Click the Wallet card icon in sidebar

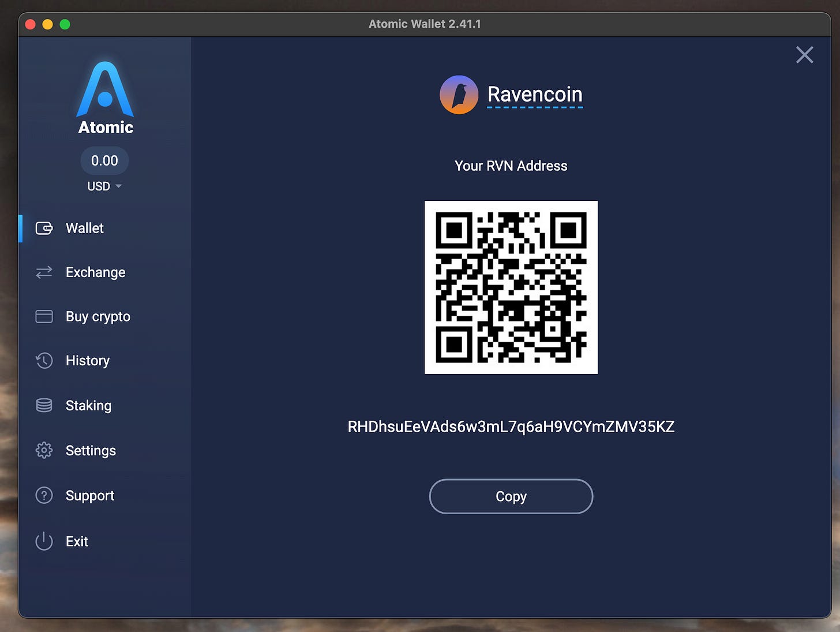click(x=44, y=228)
